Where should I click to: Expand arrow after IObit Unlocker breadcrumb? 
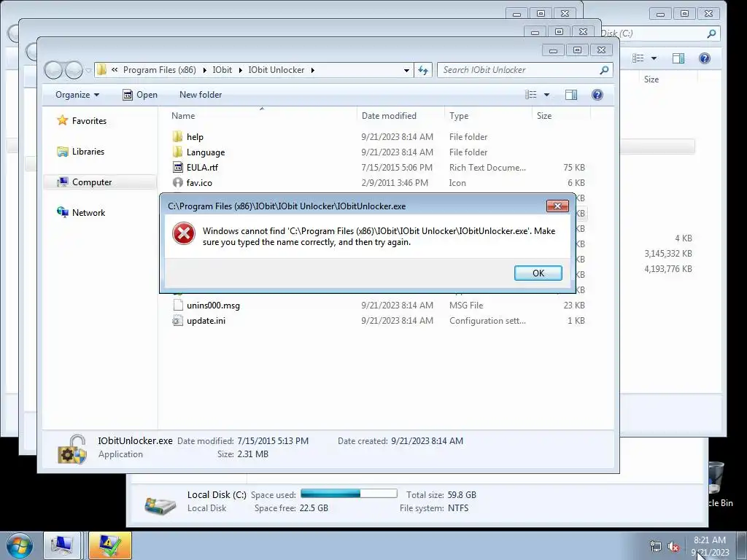(x=312, y=70)
